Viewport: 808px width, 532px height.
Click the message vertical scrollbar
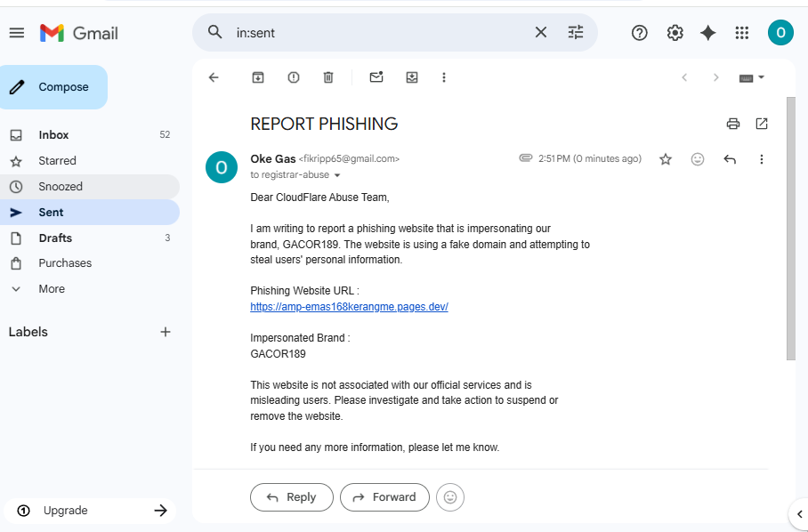coord(790,229)
